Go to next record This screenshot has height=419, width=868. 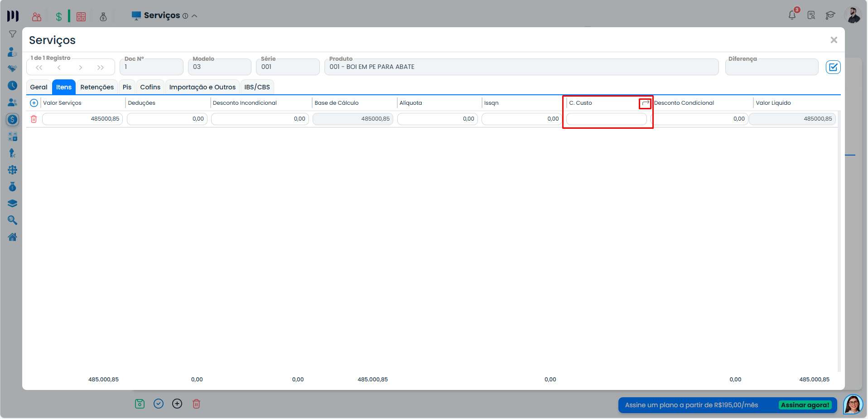tap(80, 68)
